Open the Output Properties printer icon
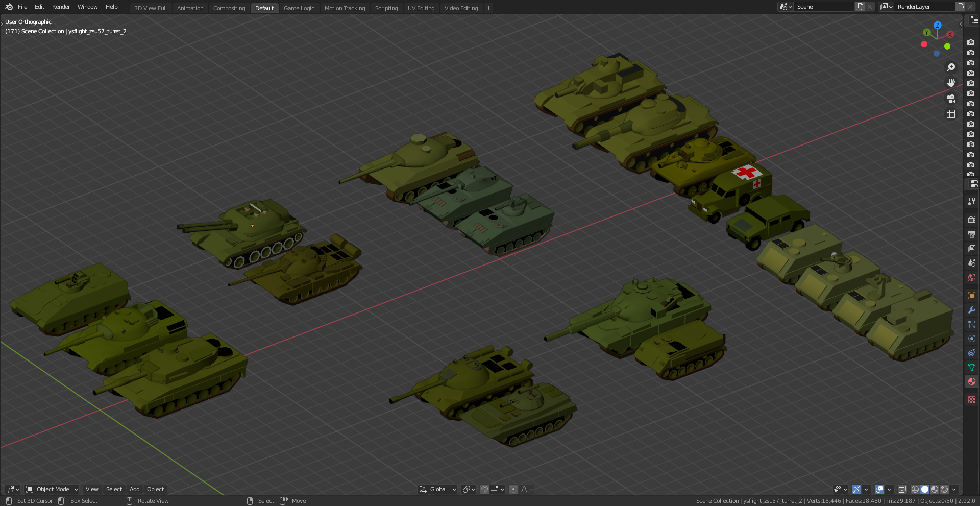 [x=971, y=234]
